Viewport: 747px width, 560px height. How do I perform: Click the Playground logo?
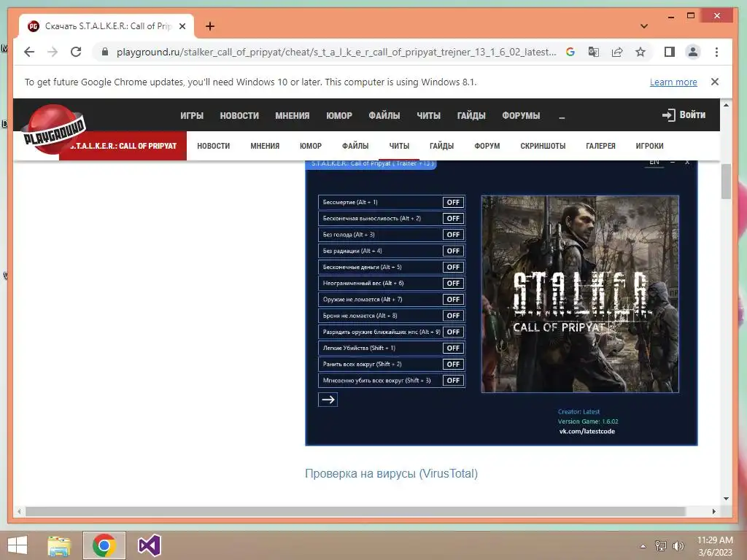[x=54, y=130]
